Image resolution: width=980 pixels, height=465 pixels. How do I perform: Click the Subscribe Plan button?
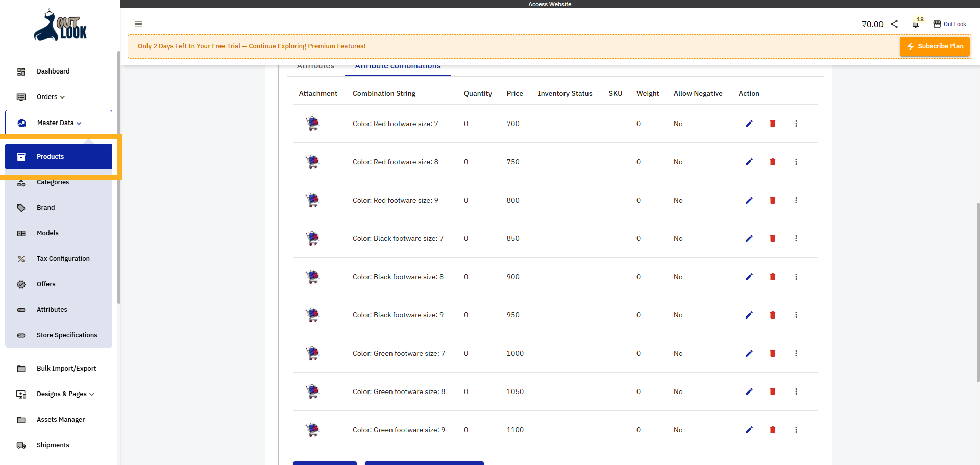coord(935,46)
